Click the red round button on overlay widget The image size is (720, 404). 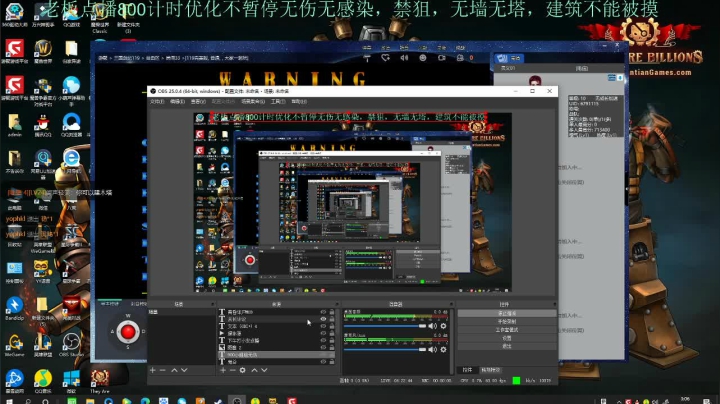pos(128,331)
